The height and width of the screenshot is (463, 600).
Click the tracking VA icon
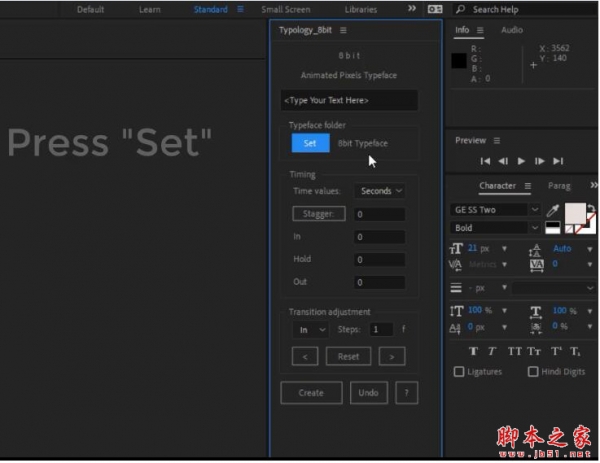click(536, 266)
